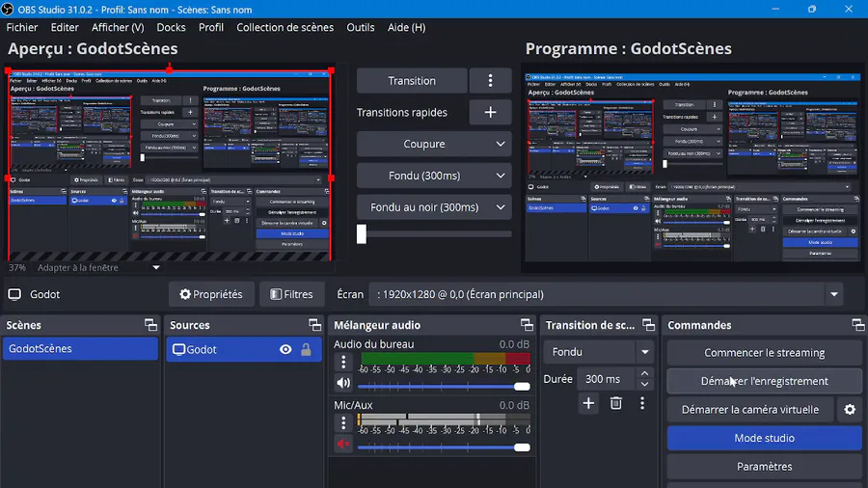Click Commencer le streaming
This screenshot has width=868, height=488.
point(764,352)
